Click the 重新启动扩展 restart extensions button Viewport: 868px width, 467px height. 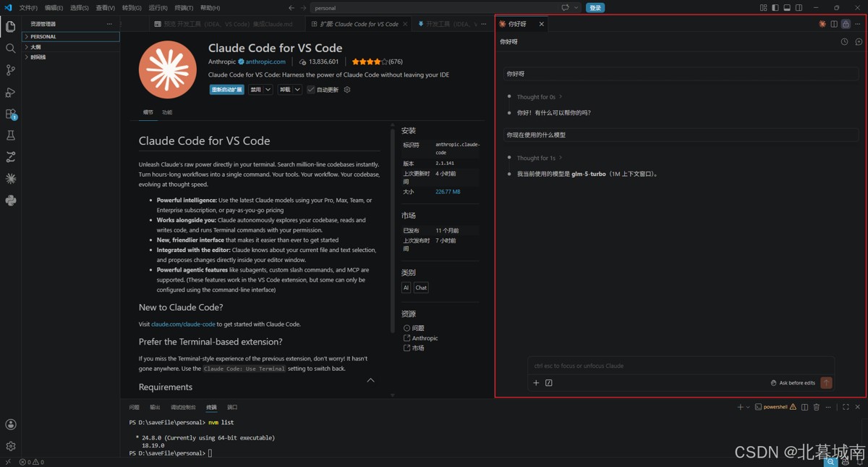226,90
